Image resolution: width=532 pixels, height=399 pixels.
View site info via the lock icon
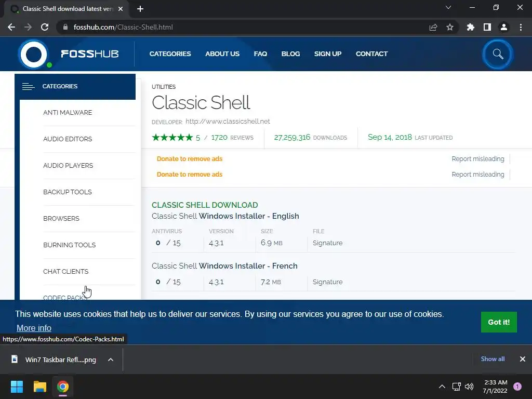(65, 27)
